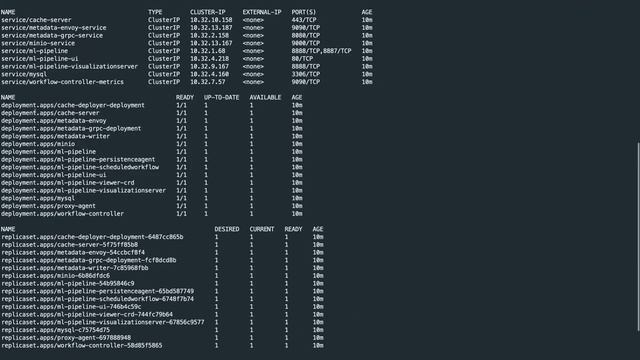
Task: Select deployment.apps/metadata-writer
Action: (x=56, y=136)
